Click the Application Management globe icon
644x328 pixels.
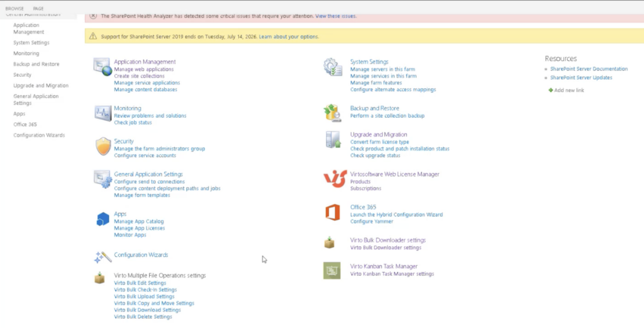(x=103, y=67)
